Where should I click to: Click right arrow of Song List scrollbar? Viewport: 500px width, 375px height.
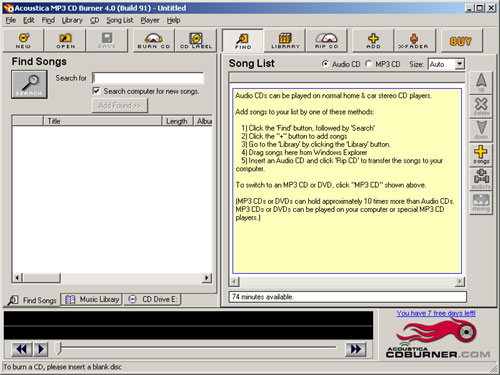(460, 282)
